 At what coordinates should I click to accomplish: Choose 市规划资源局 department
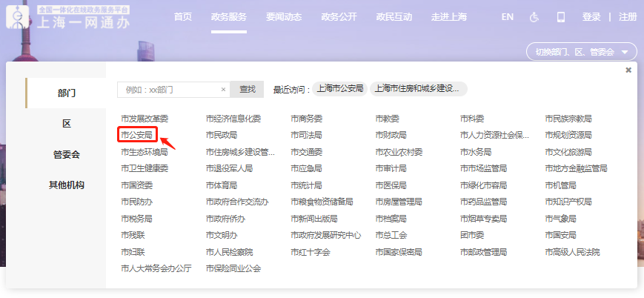tap(568, 135)
